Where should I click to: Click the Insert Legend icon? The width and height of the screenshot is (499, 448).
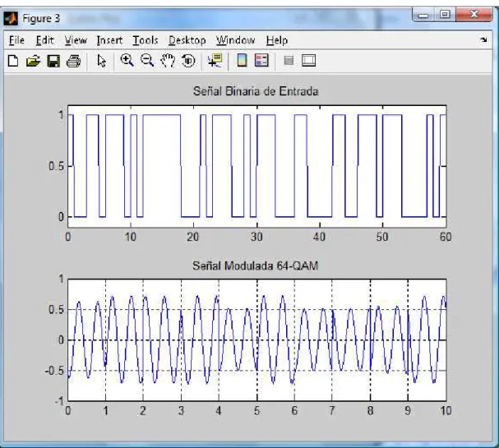pos(261,60)
